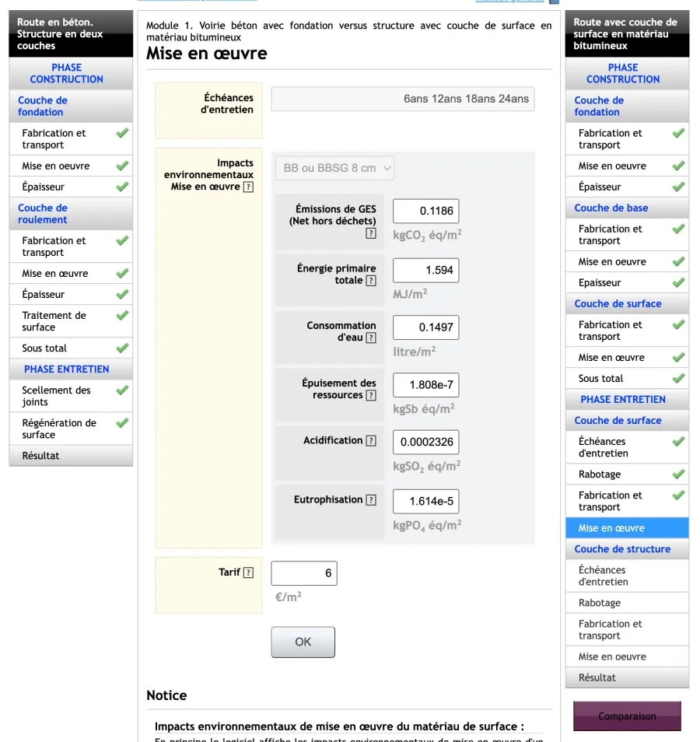Open Couche de structure heading
700x742 pixels.
[x=627, y=549]
